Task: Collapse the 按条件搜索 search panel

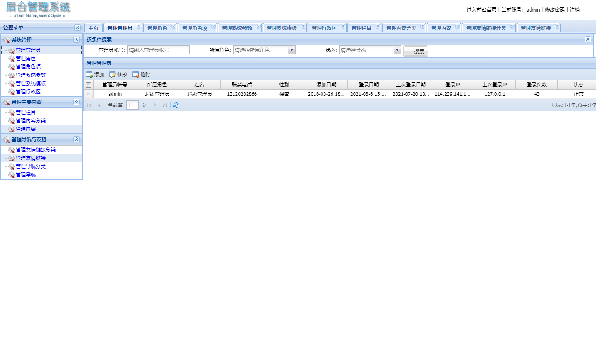Action: tap(588, 39)
